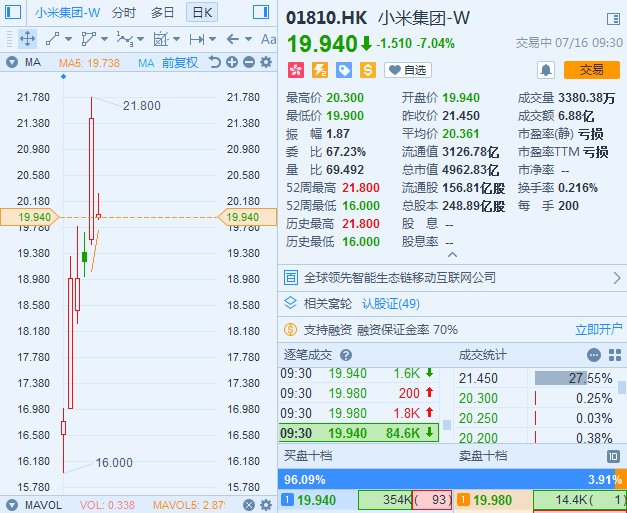
Task: Change order book depth with 10 icon
Action: (x=613, y=456)
